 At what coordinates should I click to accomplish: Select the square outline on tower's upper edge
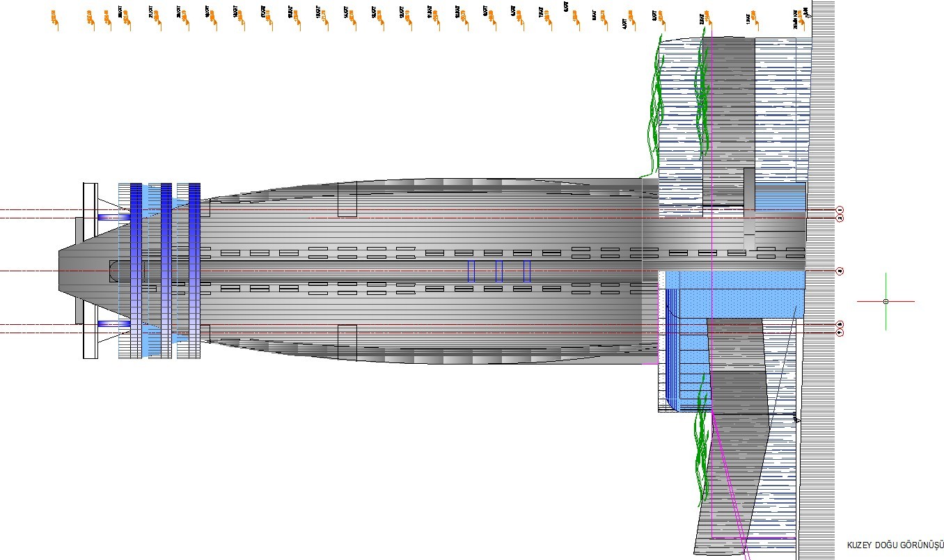pos(347,199)
